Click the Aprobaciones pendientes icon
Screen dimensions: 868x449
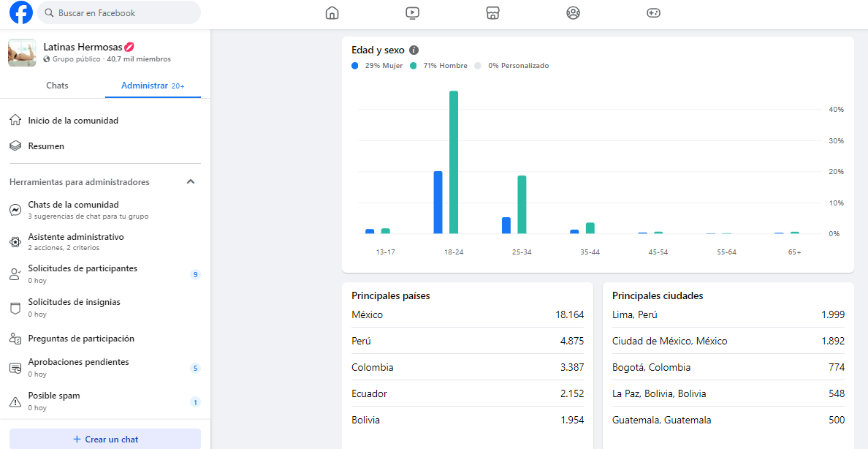(15, 368)
